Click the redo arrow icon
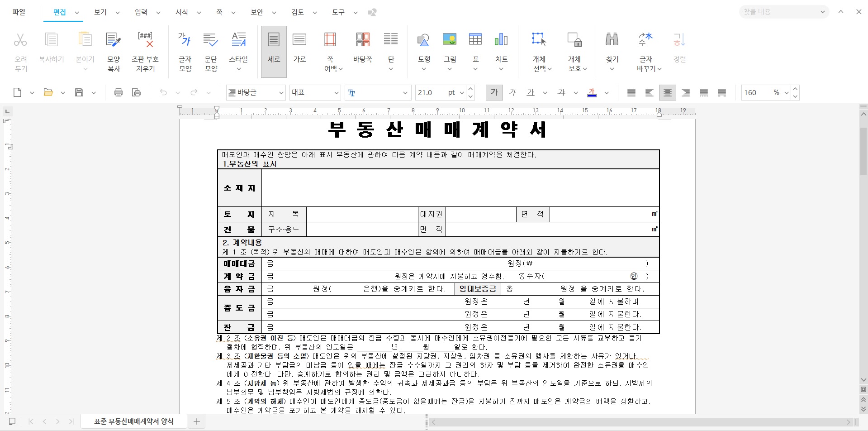 (x=194, y=92)
